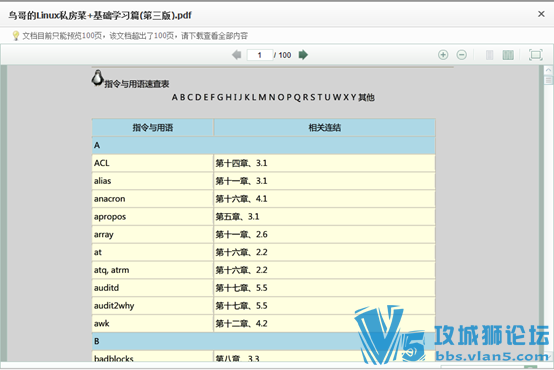The width and height of the screenshot is (554, 370).
Task: Switch to double page view icon
Action: tap(508, 55)
